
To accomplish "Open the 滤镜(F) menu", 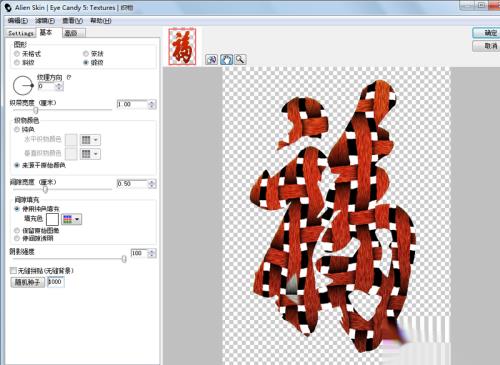I will pos(45,21).
